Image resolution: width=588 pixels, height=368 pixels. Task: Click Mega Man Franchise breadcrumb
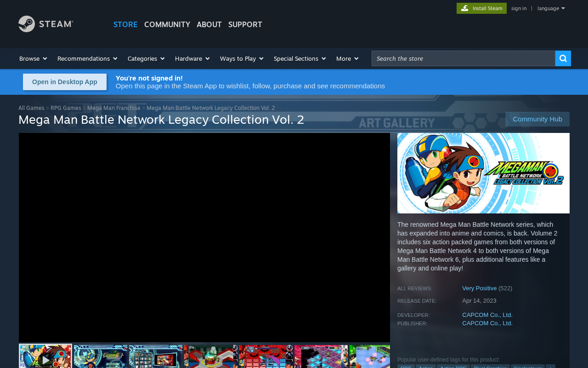coord(114,108)
